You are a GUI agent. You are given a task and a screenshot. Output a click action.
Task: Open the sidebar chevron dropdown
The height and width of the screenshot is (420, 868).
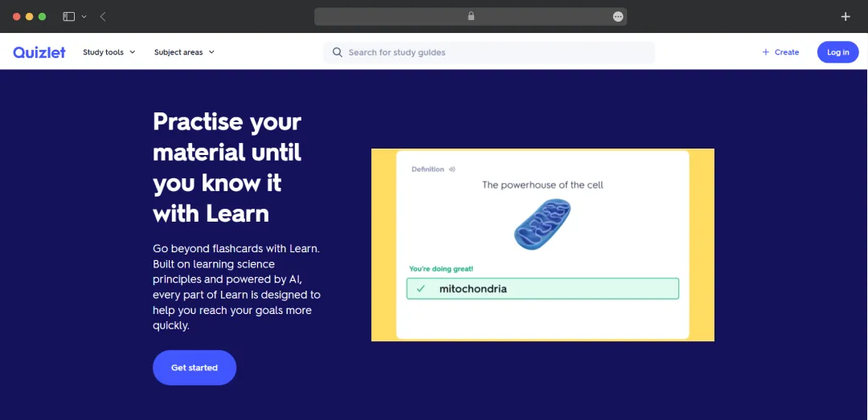[84, 17]
